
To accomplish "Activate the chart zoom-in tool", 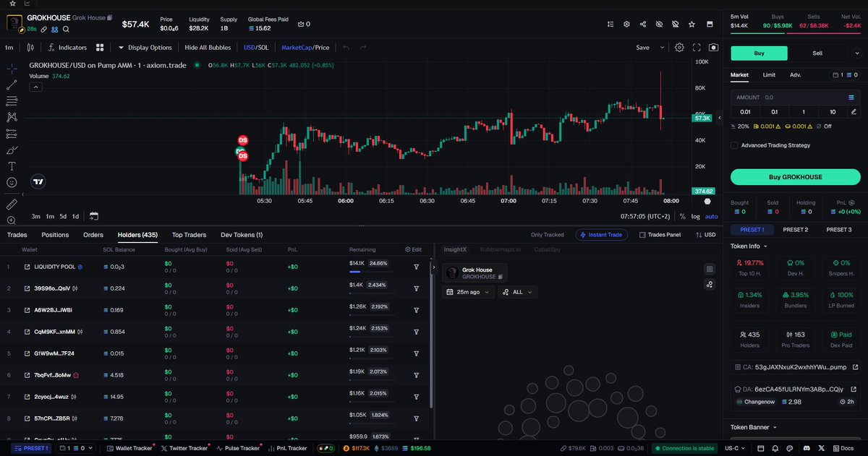I will [x=12, y=220].
